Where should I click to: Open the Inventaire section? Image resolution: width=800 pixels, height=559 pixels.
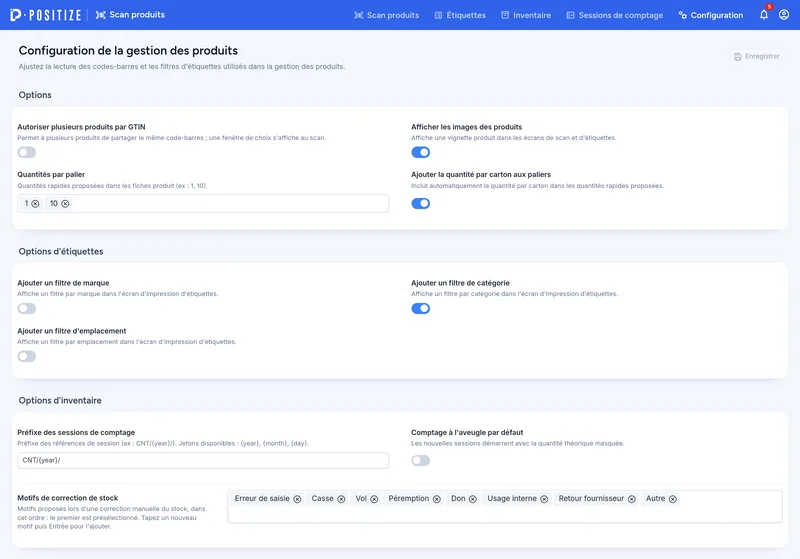click(526, 15)
